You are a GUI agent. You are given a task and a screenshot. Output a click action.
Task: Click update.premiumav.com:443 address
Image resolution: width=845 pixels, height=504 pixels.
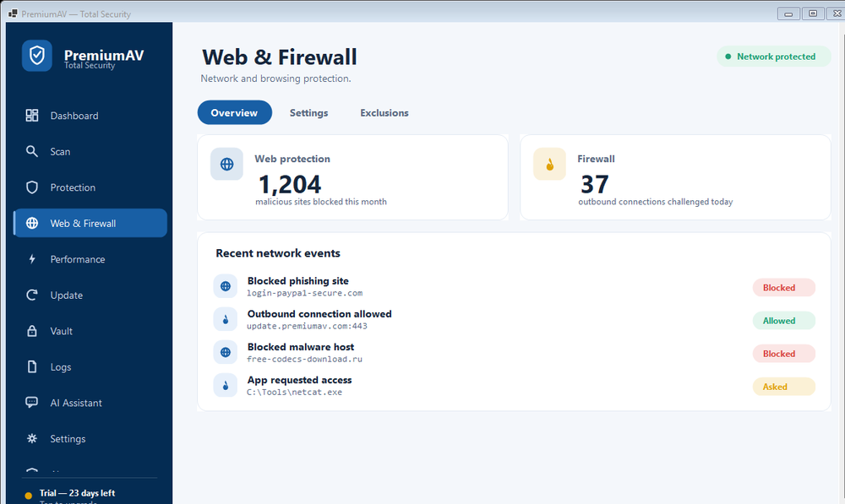pyautogui.click(x=307, y=326)
